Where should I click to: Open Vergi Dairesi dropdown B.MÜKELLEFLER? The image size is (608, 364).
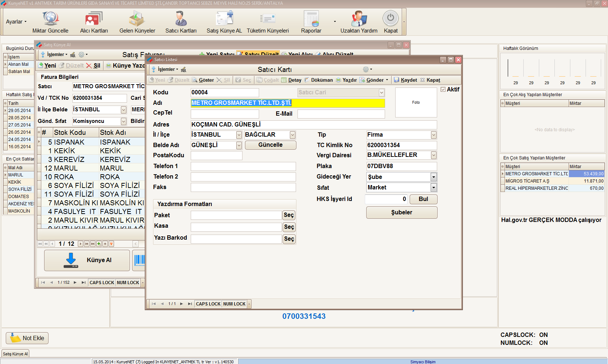pyautogui.click(x=434, y=155)
